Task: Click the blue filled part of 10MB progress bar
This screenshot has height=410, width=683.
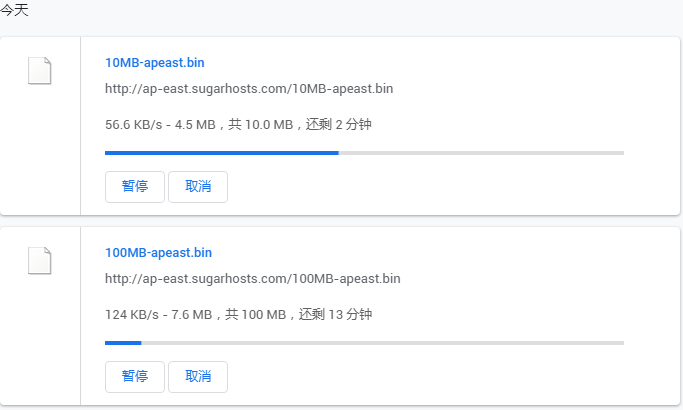Action: (x=220, y=153)
